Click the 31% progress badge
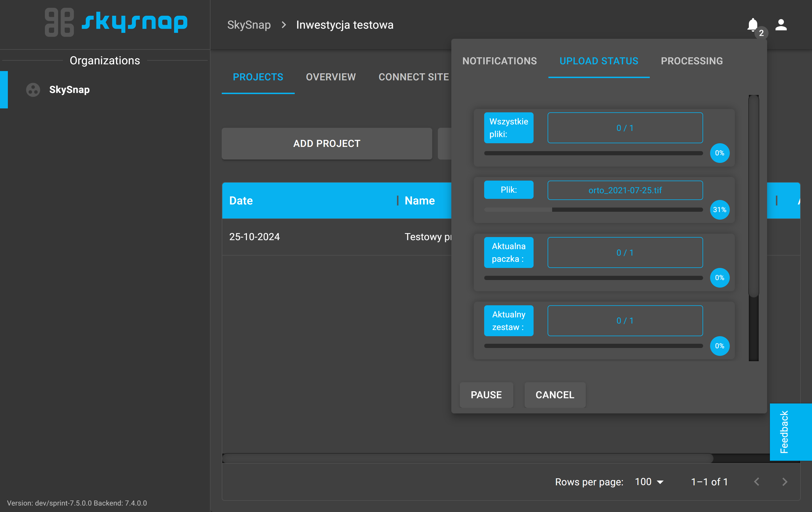This screenshot has height=512, width=812. [720, 210]
